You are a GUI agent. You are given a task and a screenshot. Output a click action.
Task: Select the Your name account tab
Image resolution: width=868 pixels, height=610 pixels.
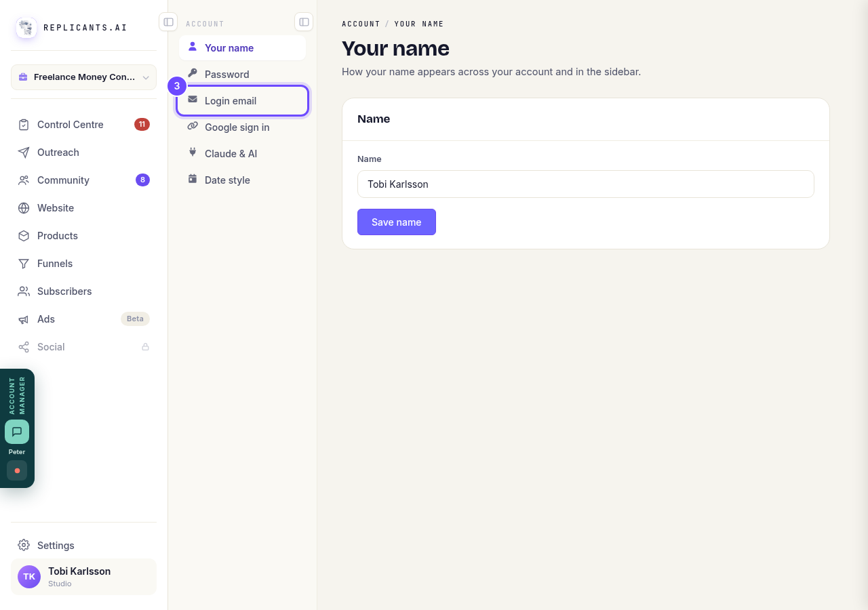coord(242,48)
